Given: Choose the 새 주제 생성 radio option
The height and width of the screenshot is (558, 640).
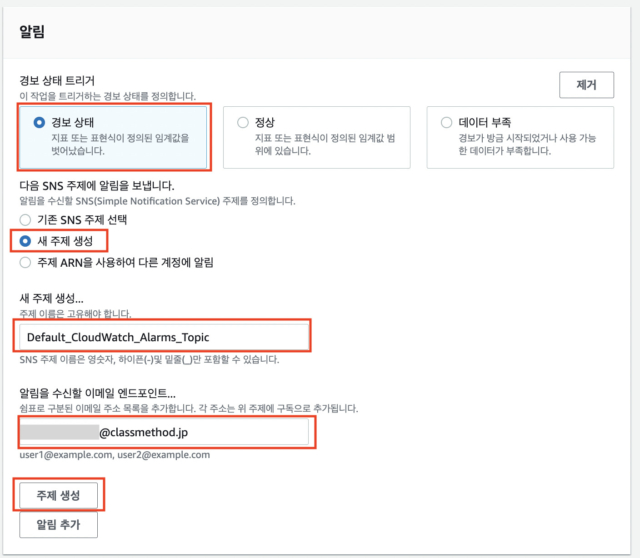Looking at the screenshot, I should 26,241.
